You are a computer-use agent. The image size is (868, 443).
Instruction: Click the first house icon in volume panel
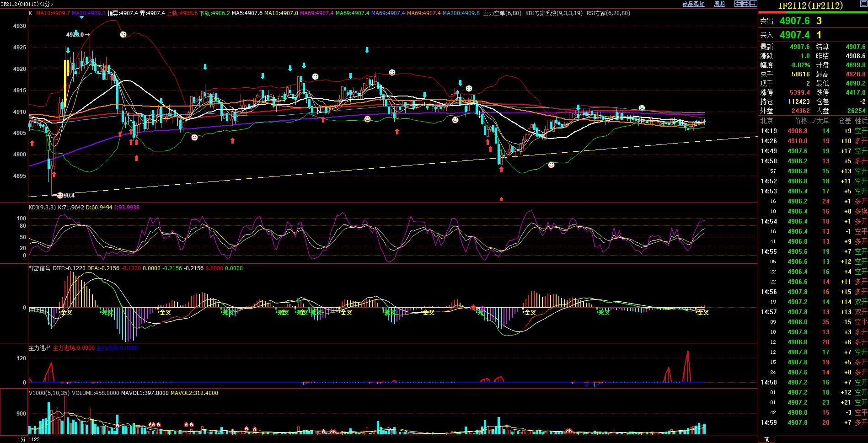(118, 425)
